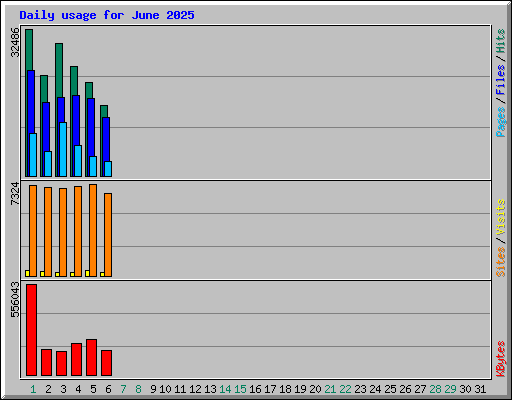Image resolution: width=512 pixels, height=400 pixels.
Task: Click day 29 on the x-axis
Action: 450,389
